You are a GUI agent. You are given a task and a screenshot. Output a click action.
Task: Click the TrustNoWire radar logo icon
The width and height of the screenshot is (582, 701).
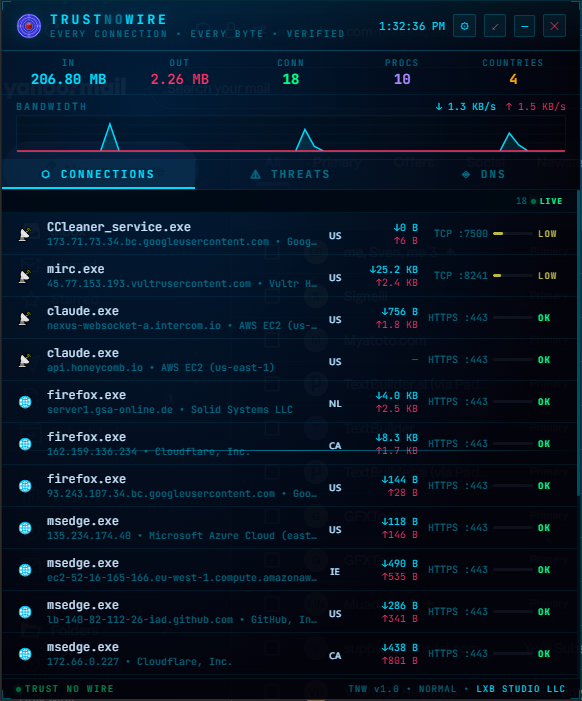(x=29, y=26)
